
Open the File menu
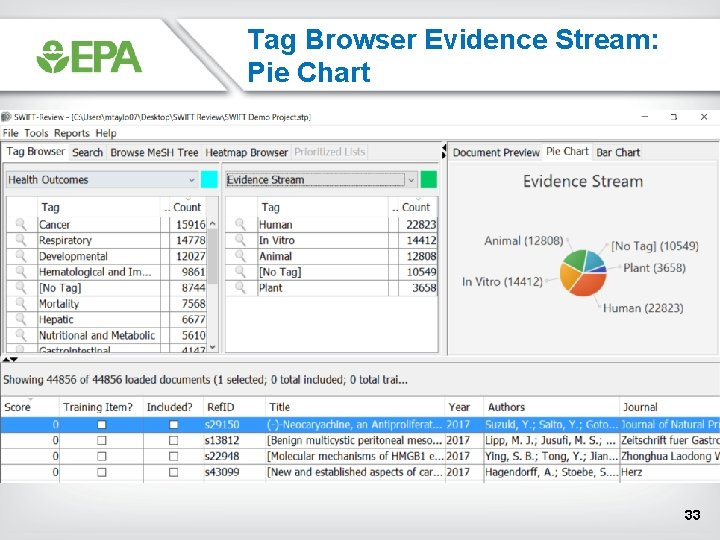point(11,133)
